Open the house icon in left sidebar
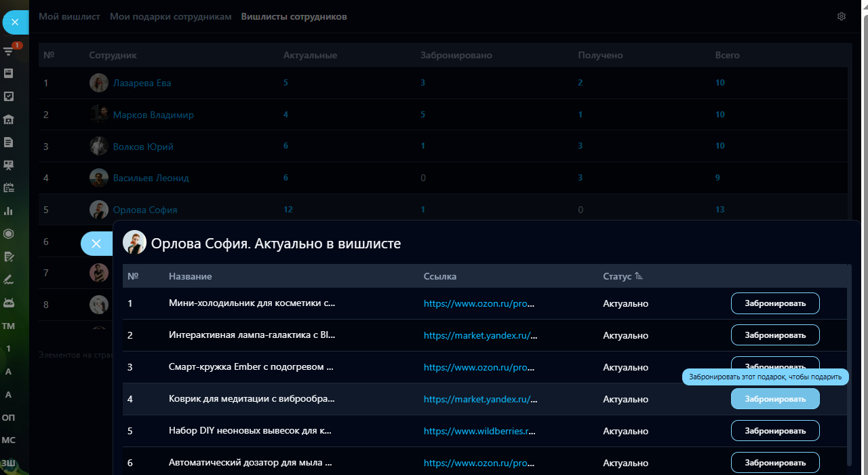868x475 pixels. (x=9, y=119)
